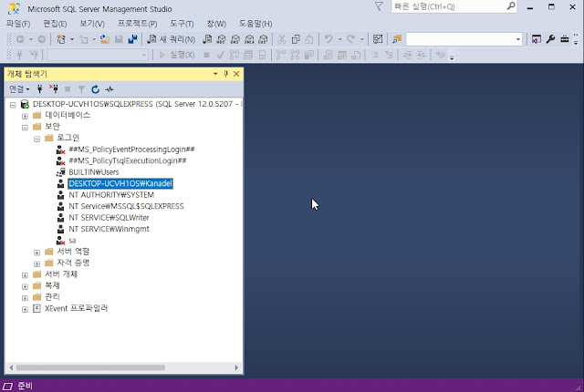This screenshot has width=584, height=392.
Task: Open the 도움말(H) menu
Action: pos(255,24)
